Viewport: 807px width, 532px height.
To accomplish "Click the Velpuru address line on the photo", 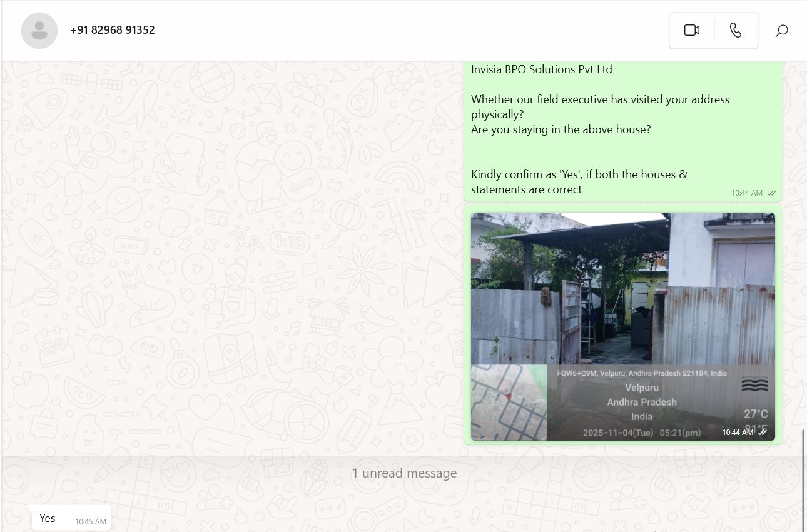I will point(641,373).
